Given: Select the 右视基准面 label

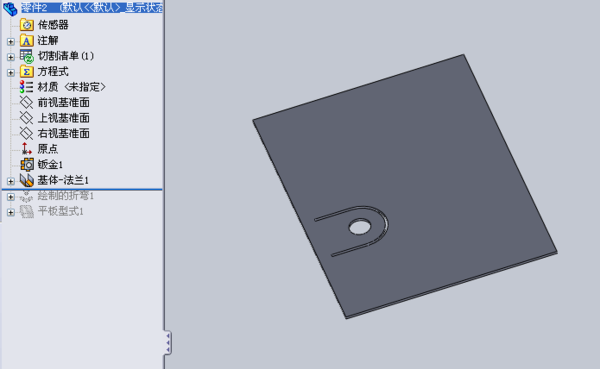Looking at the screenshot, I should point(64,134).
